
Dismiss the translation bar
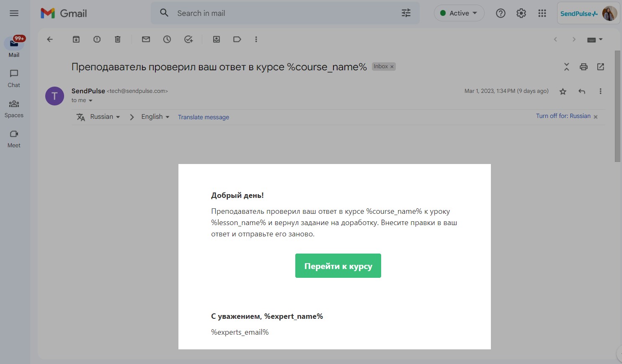596,117
